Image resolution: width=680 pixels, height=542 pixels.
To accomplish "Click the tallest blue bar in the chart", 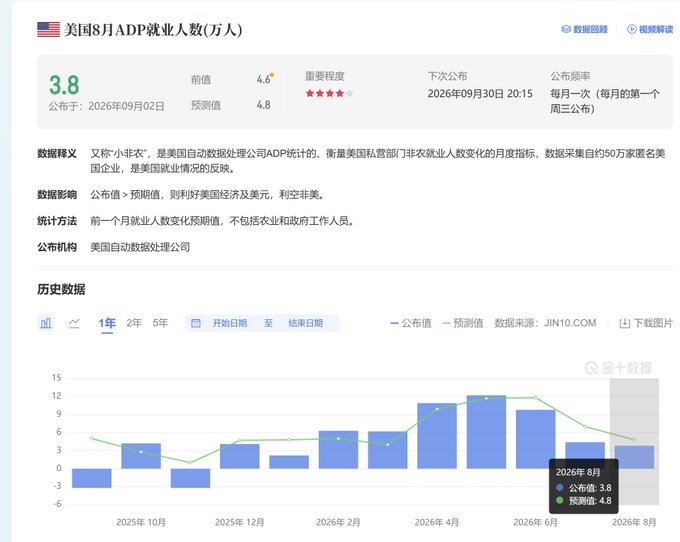I will pyautogui.click(x=486, y=431).
